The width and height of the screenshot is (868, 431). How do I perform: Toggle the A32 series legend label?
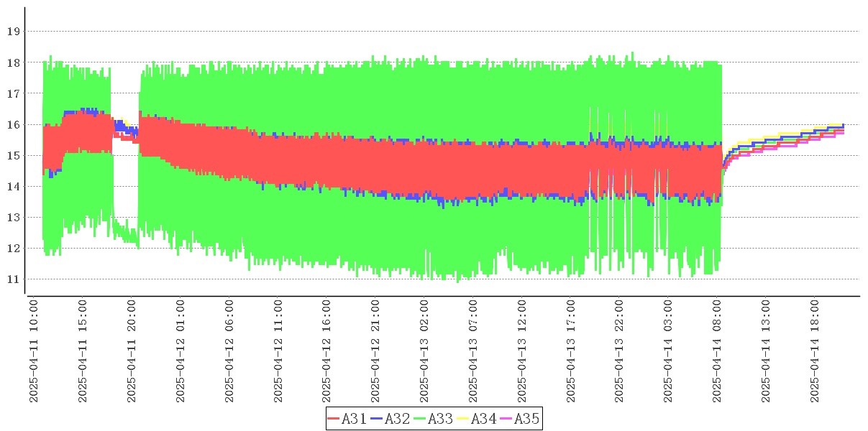[397, 418]
